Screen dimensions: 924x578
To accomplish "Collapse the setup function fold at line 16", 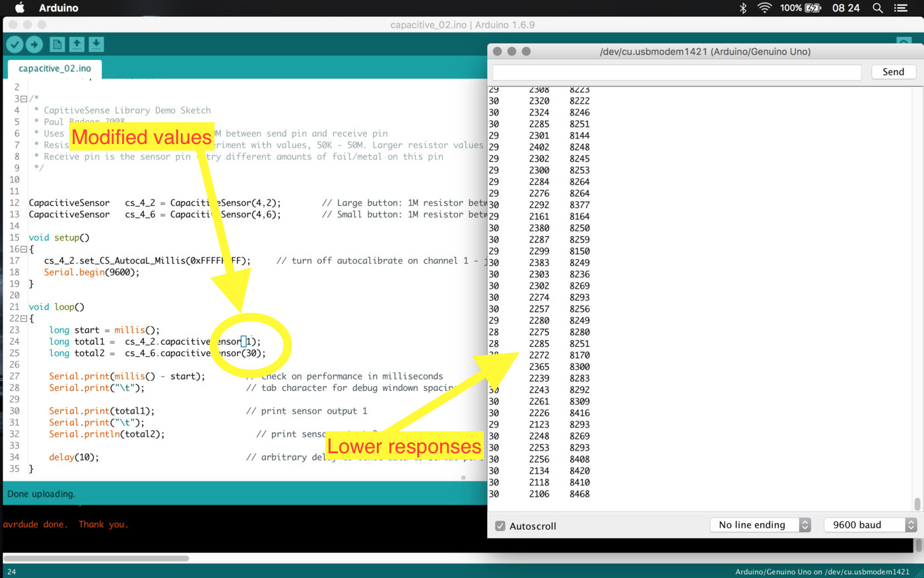I will [x=24, y=249].
